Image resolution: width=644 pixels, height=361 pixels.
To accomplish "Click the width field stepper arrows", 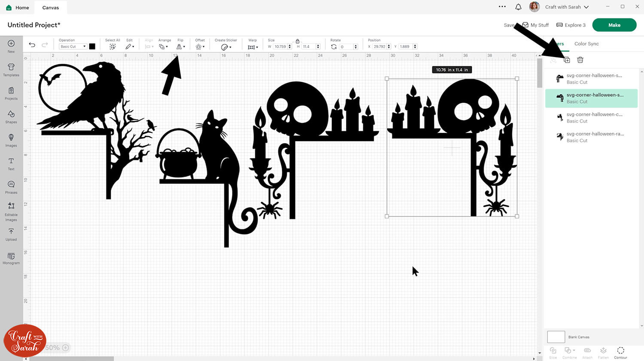I will tap(290, 46).
